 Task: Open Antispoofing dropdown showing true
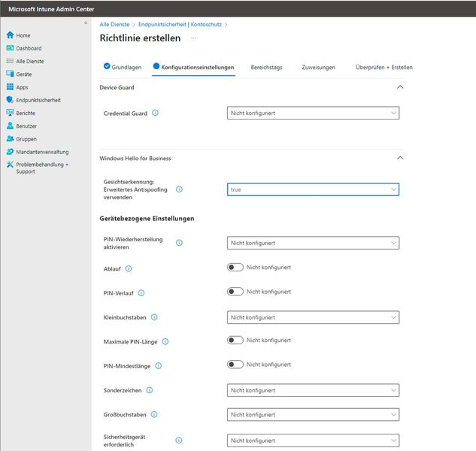313,189
